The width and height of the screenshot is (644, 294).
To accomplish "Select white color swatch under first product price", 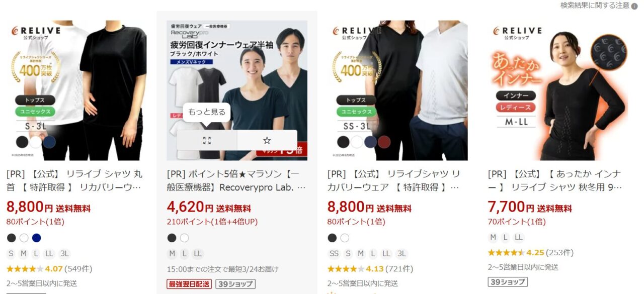I will coord(24,238).
